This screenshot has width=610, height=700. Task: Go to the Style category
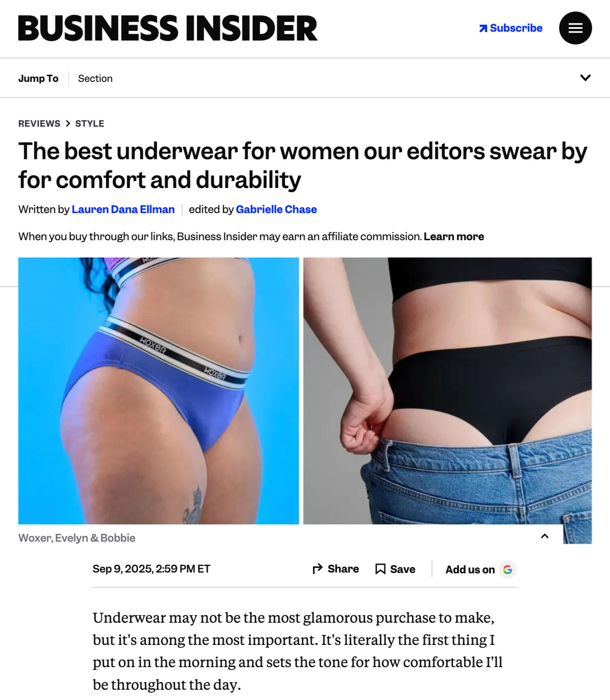pyautogui.click(x=89, y=123)
